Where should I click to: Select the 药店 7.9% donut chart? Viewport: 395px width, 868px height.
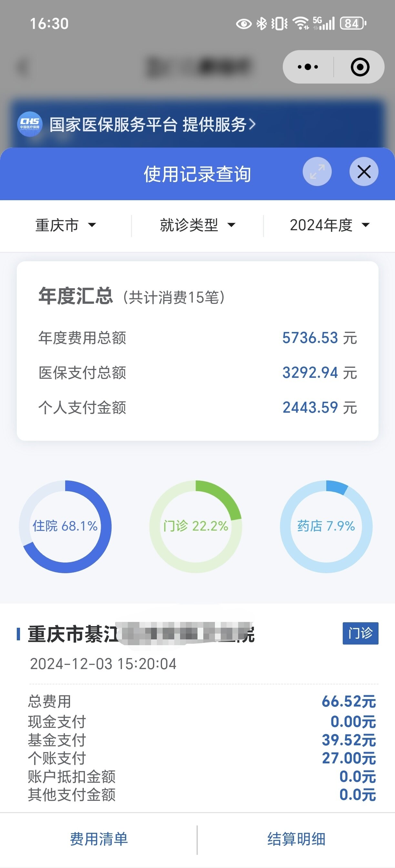pyautogui.click(x=326, y=526)
